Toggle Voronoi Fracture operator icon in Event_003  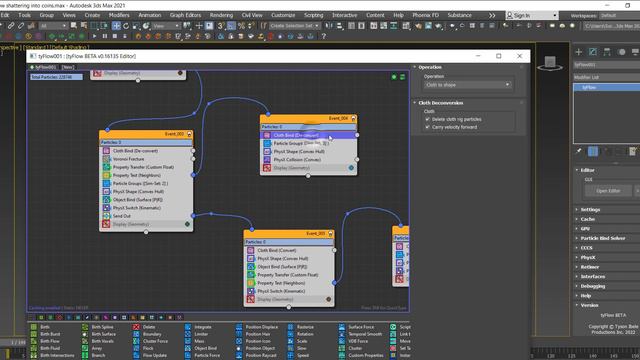pyautogui.click(x=106, y=159)
